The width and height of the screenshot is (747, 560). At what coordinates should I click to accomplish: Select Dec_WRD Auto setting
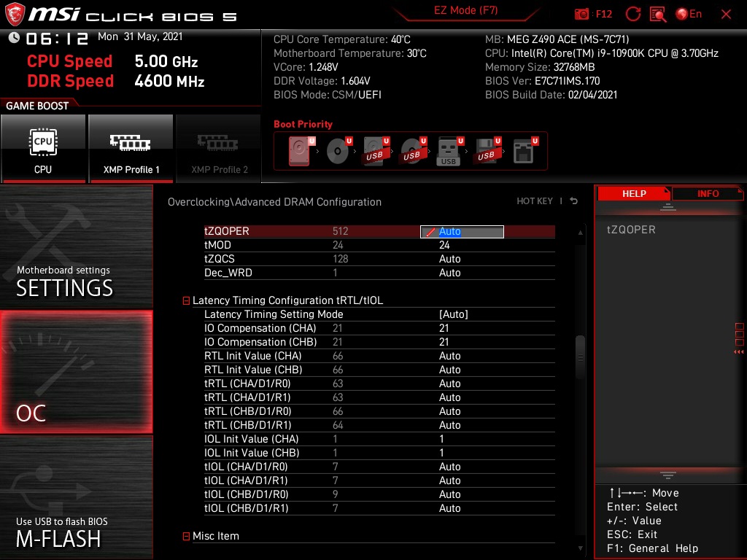coord(449,273)
